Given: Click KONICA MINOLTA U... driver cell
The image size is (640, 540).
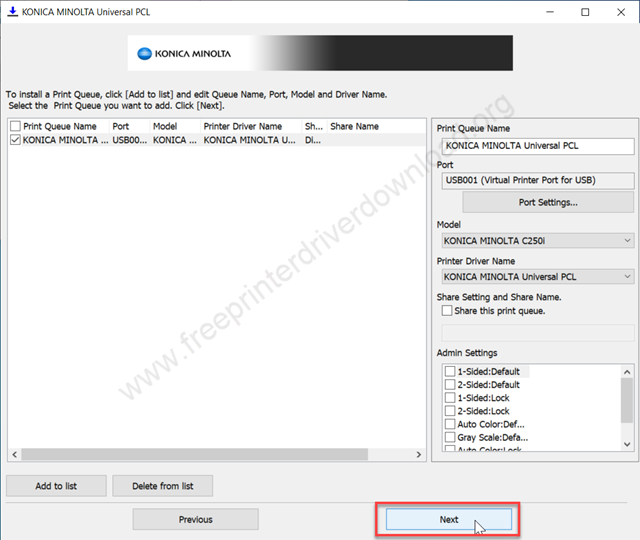Looking at the screenshot, I should click(250, 140).
